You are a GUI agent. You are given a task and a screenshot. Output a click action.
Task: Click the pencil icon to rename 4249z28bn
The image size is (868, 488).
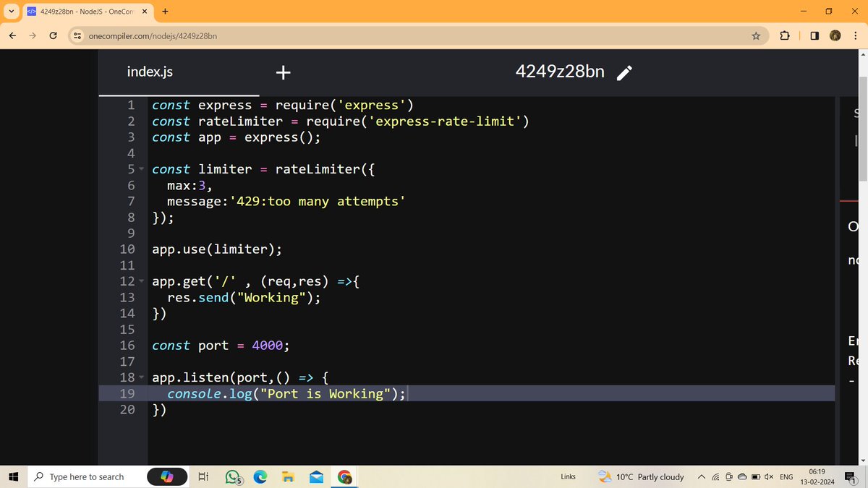click(625, 72)
